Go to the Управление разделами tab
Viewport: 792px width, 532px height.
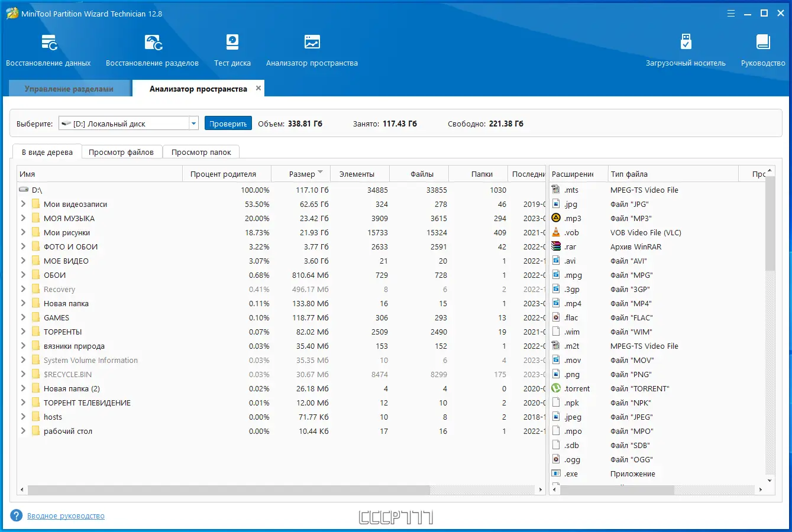coord(69,89)
